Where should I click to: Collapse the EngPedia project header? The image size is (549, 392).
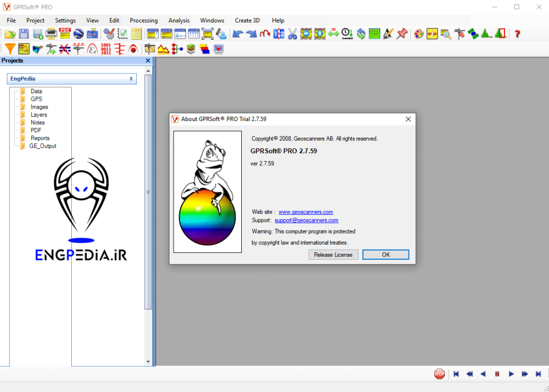[131, 79]
